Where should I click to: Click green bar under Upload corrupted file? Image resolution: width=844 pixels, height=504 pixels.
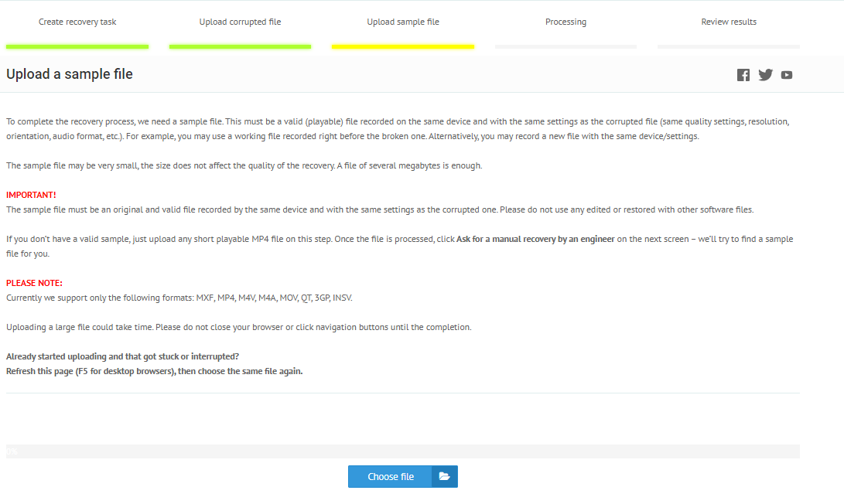[240, 46]
